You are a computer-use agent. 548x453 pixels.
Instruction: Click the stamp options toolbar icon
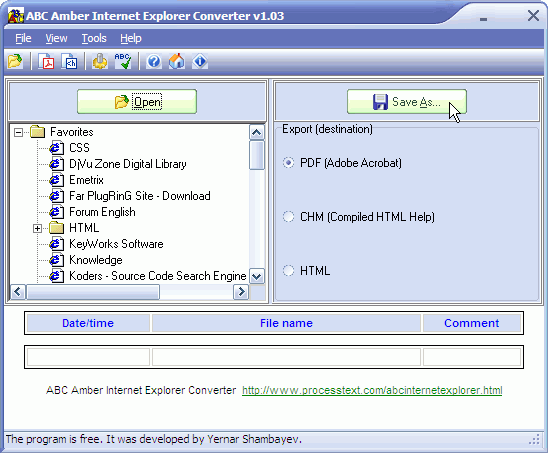click(x=100, y=62)
